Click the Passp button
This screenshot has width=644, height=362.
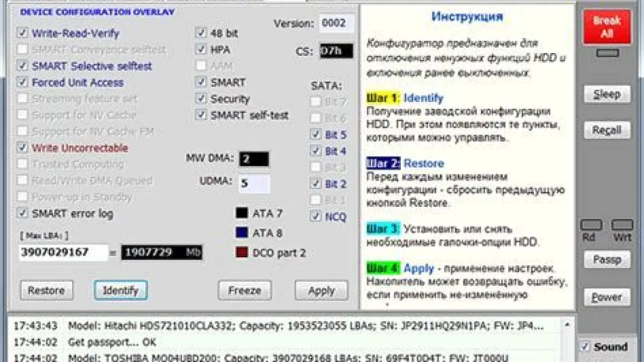(x=607, y=260)
